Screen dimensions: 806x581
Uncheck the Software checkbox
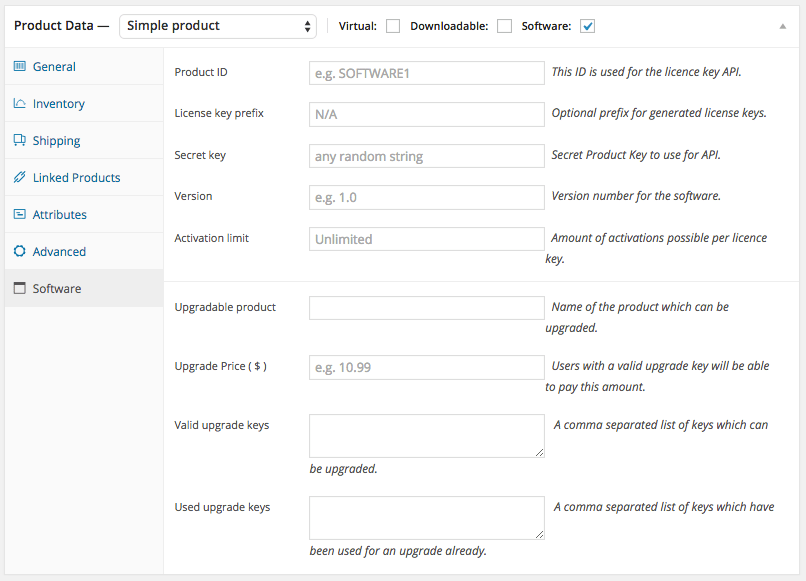click(x=588, y=26)
